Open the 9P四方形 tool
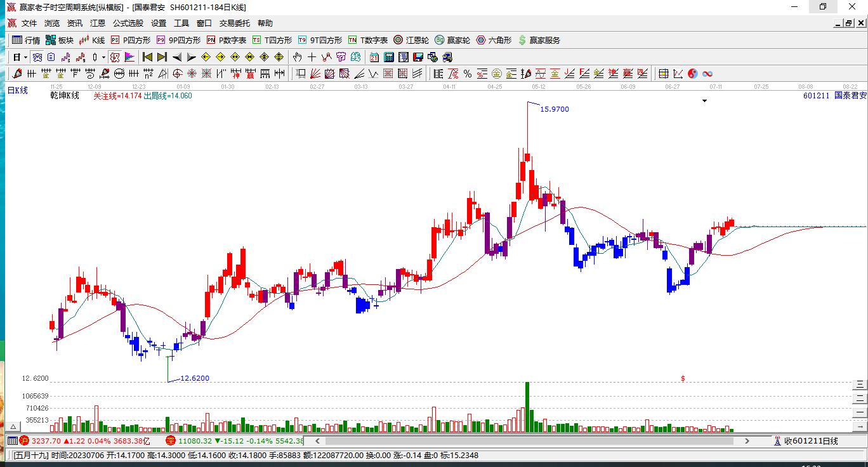Image resolution: width=868 pixels, height=467 pixels. tap(178, 40)
